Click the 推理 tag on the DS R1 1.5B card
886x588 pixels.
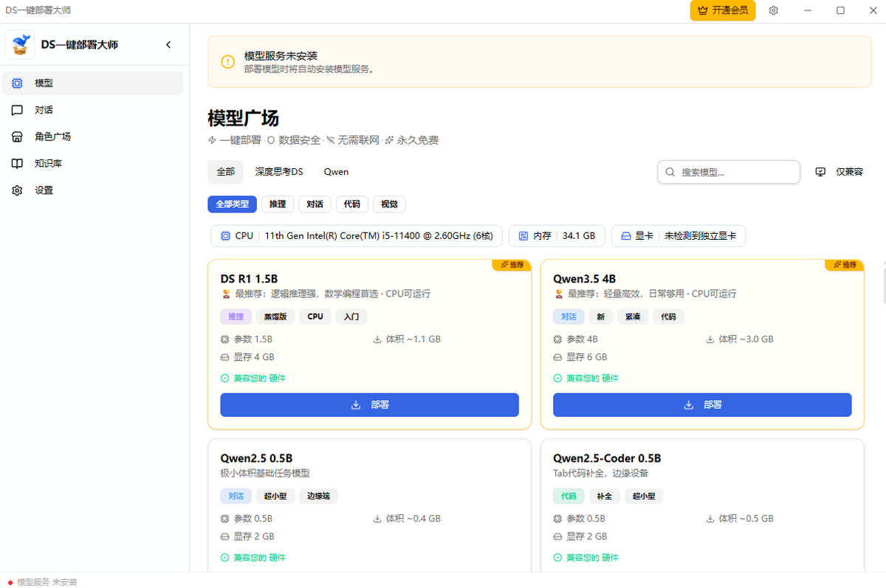pyautogui.click(x=236, y=317)
